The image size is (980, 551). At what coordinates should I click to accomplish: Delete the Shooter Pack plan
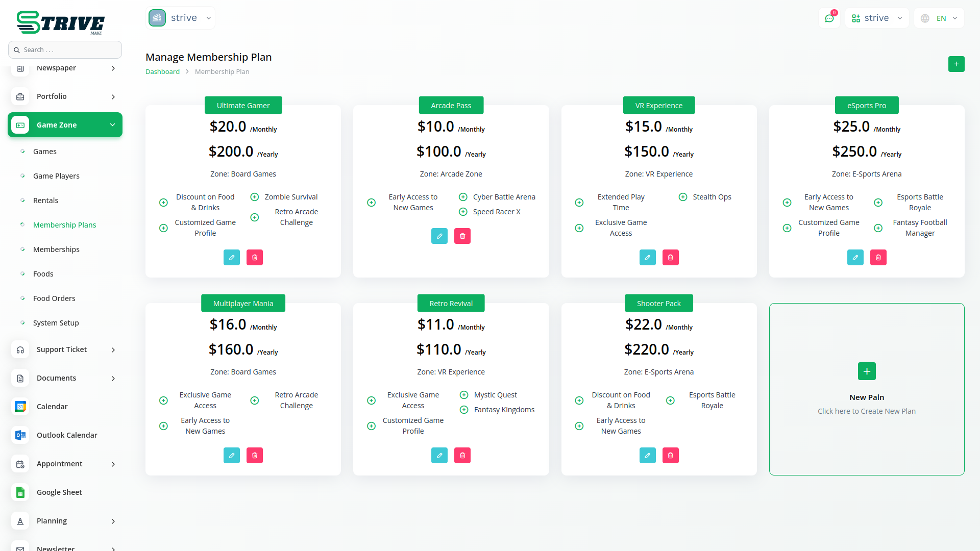point(671,456)
